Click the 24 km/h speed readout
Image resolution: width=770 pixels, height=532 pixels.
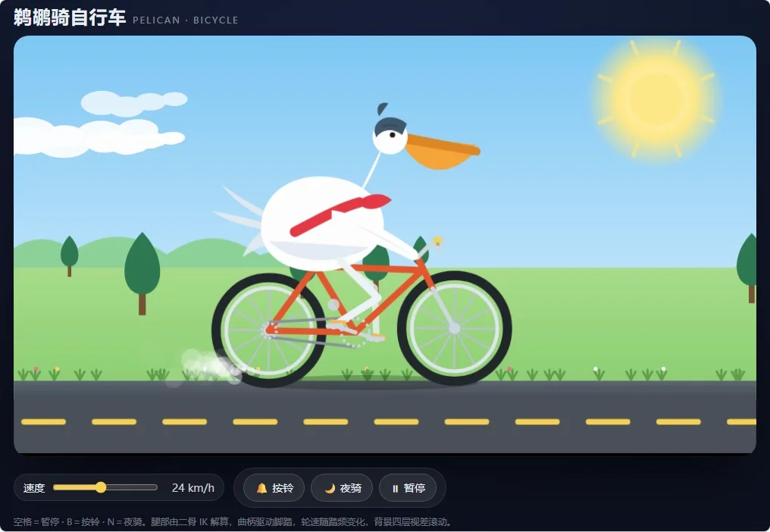[193, 488]
